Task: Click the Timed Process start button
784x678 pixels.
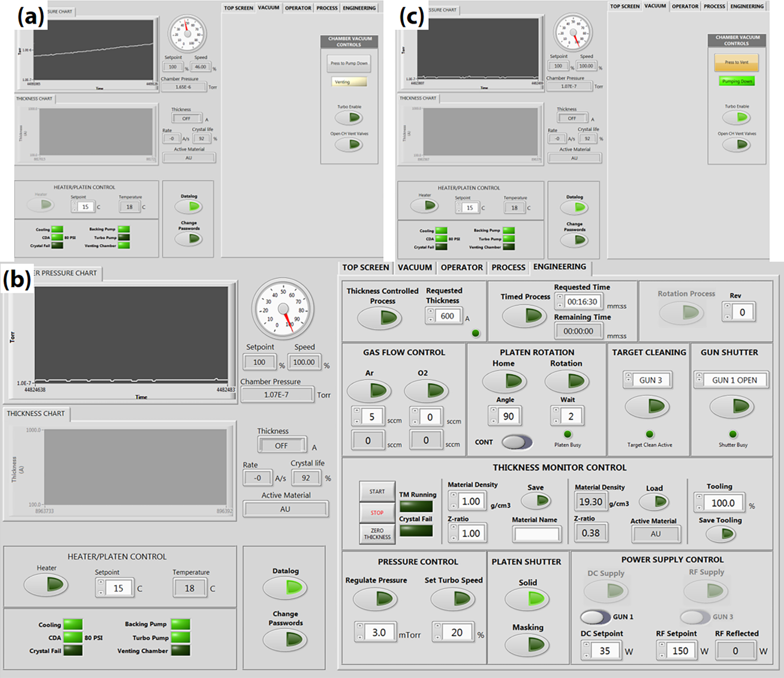Action: coord(525,316)
